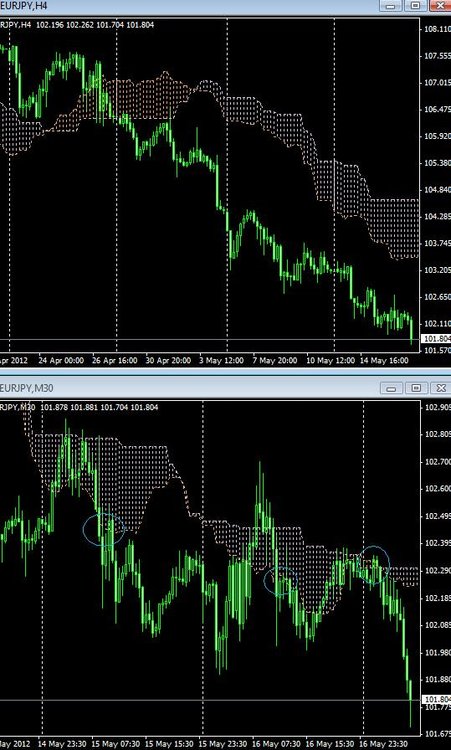451x750 pixels.
Task: Click the H4 chart OHLC text 102.196 102.262
Action: coord(65,25)
